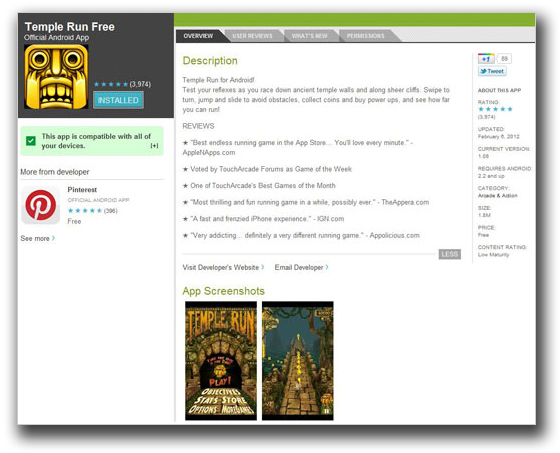Image resolution: width=560 pixels, height=453 pixels.
Task: Click the 'App Screenshots' heading
Action: pyautogui.click(x=224, y=291)
